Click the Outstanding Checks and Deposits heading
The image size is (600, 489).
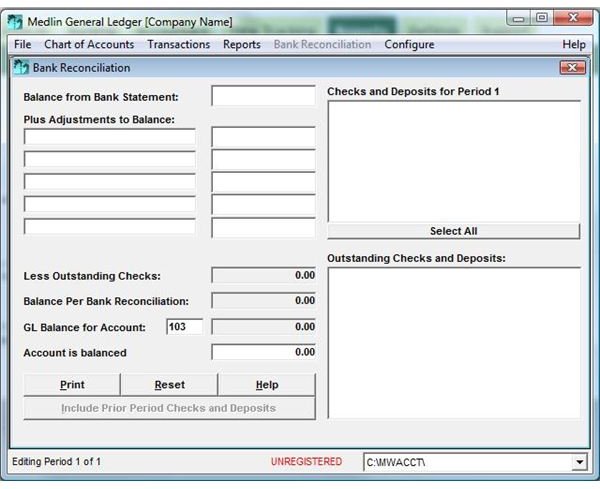[416, 258]
